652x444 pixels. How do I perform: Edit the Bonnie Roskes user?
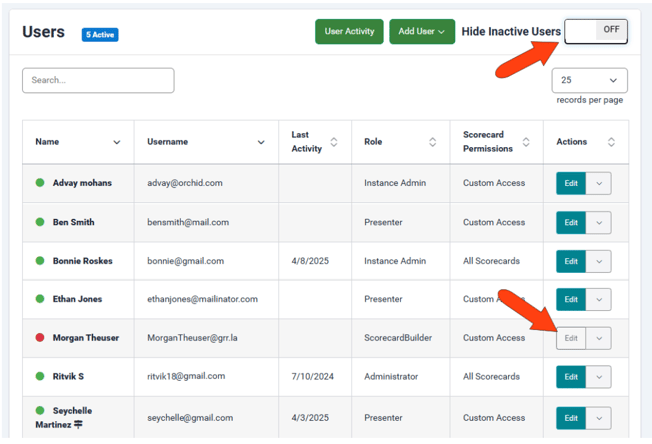tap(570, 261)
